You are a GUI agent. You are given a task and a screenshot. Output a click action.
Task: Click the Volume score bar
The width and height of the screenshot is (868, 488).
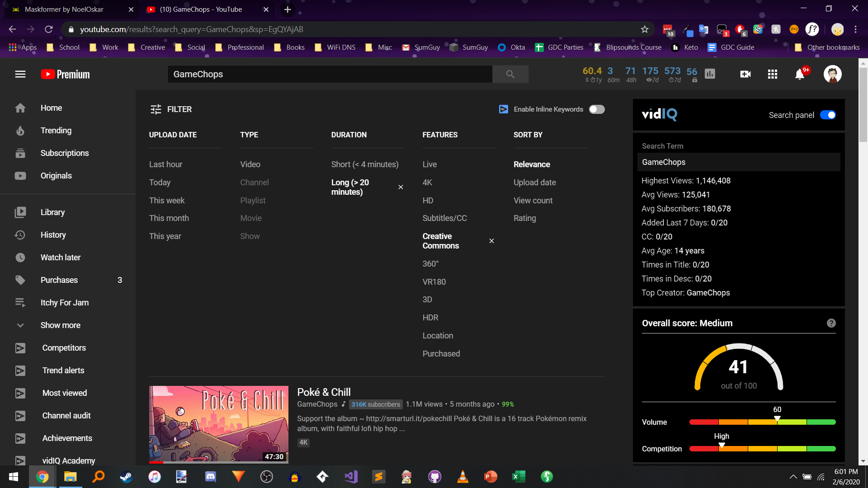pos(762,422)
